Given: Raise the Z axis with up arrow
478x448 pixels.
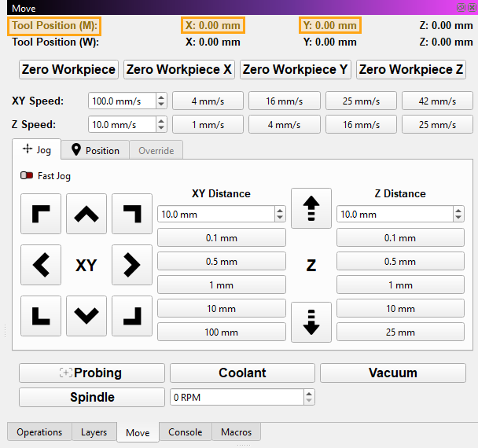Looking at the screenshot, I should pyautogui.click(x=311, y=208).
